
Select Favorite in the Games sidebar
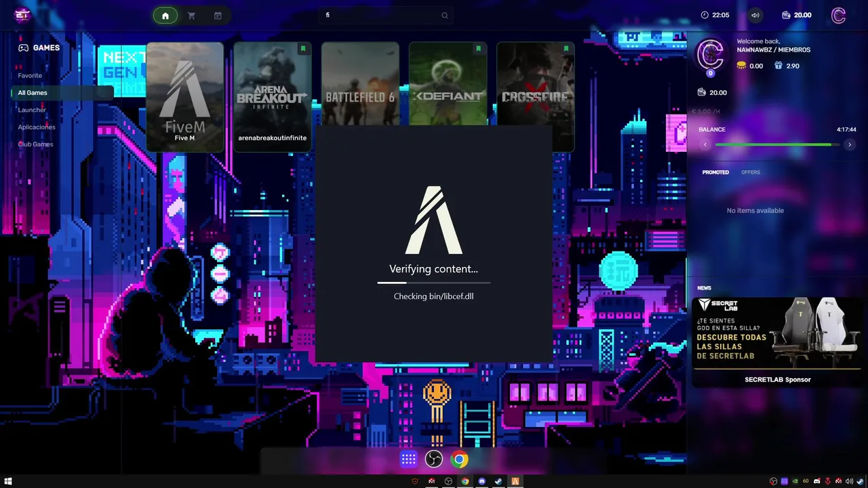coord(30,75)
